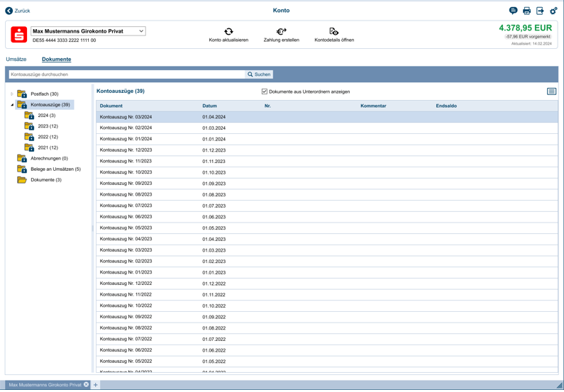Select row Kontoauszug Nr. 05/2022
564x392 pixels.
[x=327, y=362]
